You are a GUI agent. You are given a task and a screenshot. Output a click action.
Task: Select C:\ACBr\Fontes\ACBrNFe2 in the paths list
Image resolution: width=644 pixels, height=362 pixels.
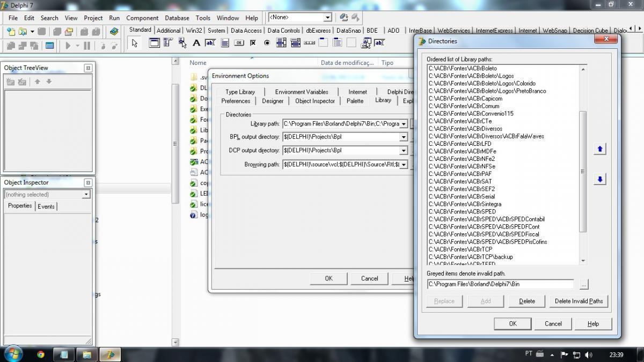[462, 159]
